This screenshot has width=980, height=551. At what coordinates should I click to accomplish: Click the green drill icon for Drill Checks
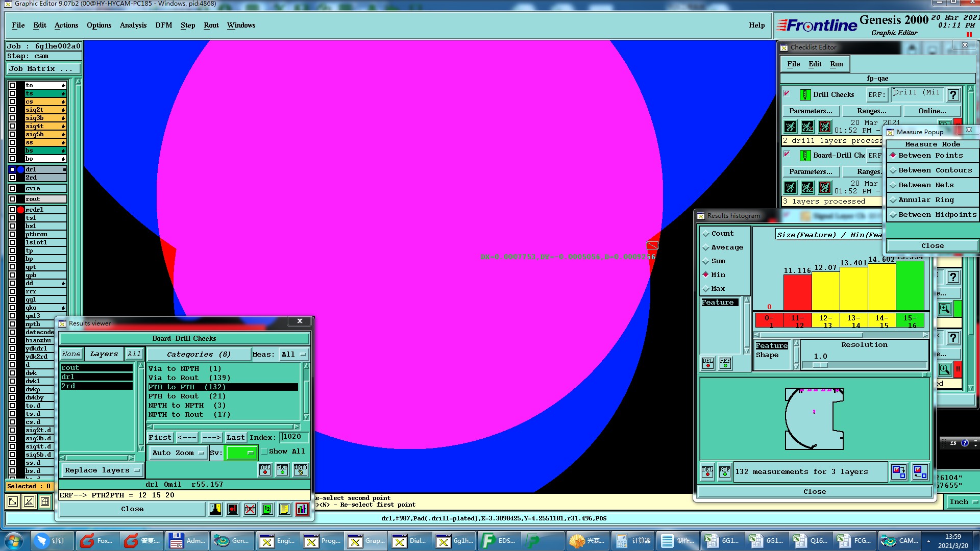coord(805,94)
